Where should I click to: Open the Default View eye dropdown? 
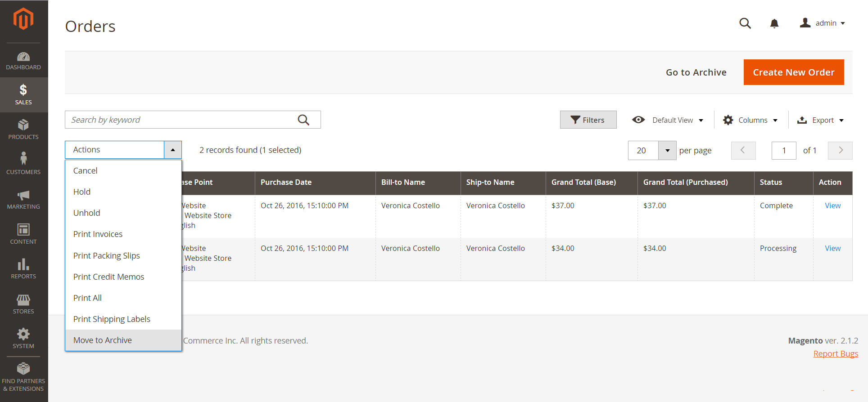[x=668, y=120]
